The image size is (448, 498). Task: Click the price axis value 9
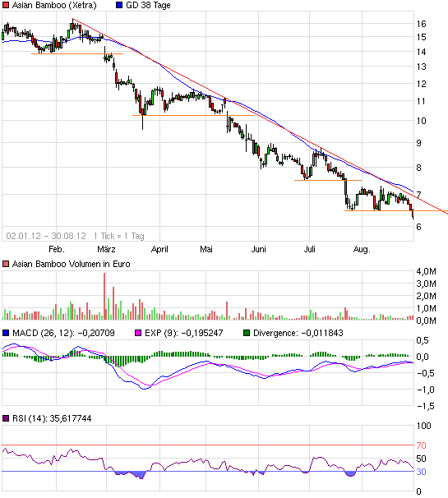point(418,143)
